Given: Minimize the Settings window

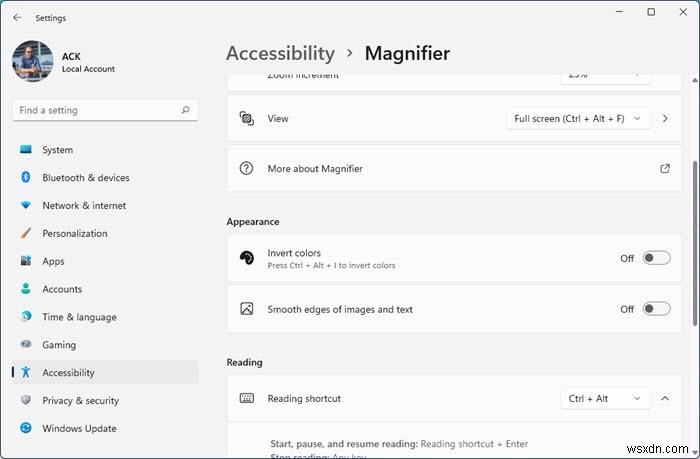Looking at the screenshot, I should click(x=619, y=12).
